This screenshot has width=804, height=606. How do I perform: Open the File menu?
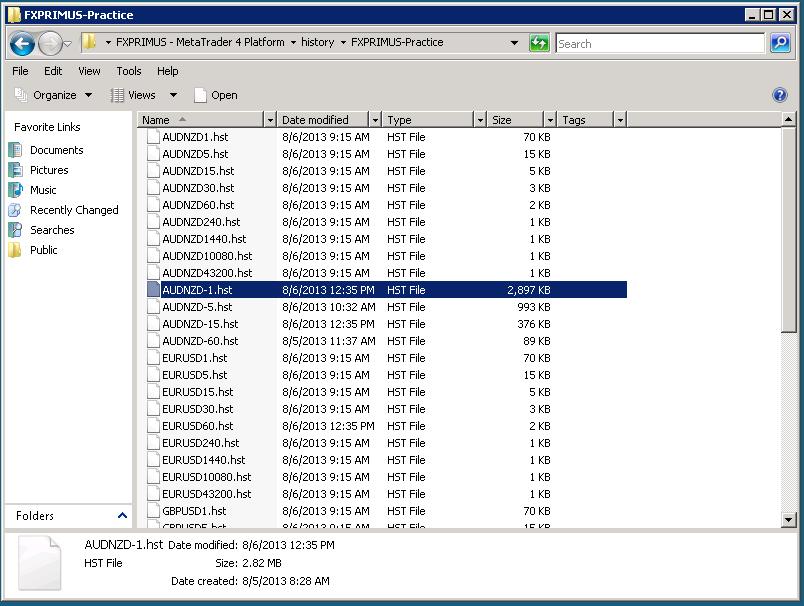coord(20,71)
